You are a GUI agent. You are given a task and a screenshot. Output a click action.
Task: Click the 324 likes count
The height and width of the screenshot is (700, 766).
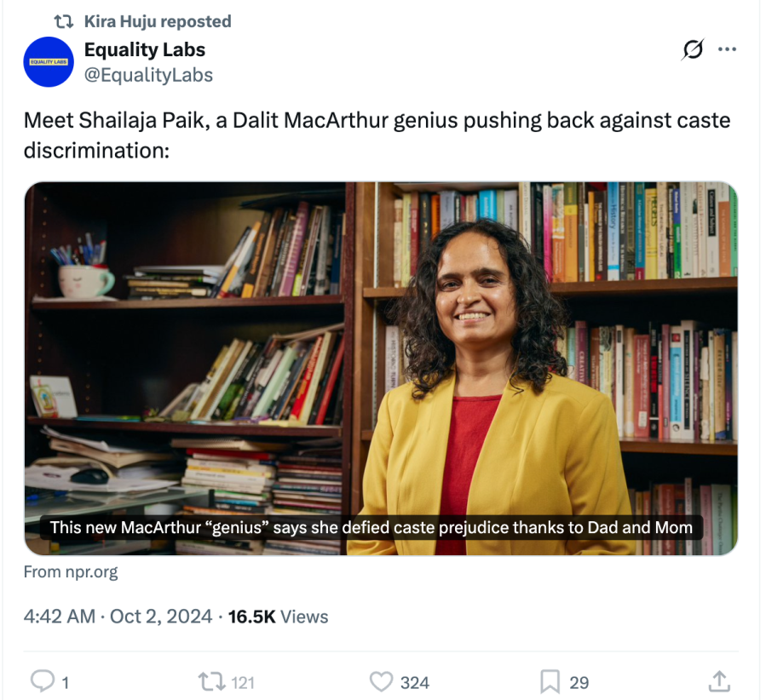click(x=414, y=682)
